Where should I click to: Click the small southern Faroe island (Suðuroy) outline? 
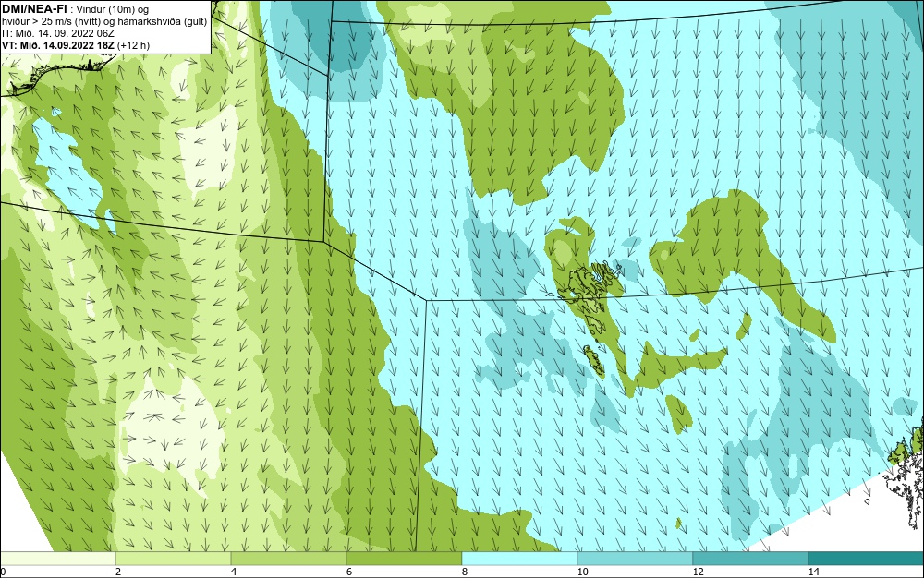593,361
